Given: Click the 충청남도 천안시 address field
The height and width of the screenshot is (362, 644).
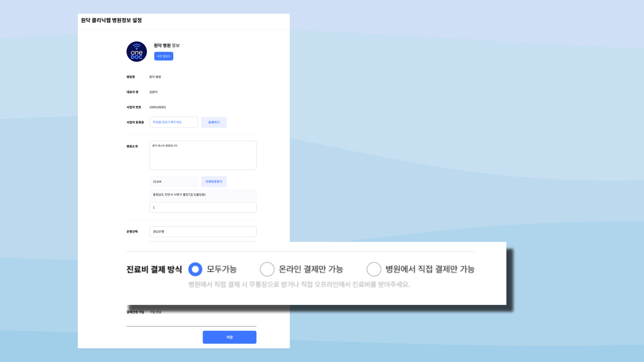Looking at the screenshot, I should [x=203, y=195].
